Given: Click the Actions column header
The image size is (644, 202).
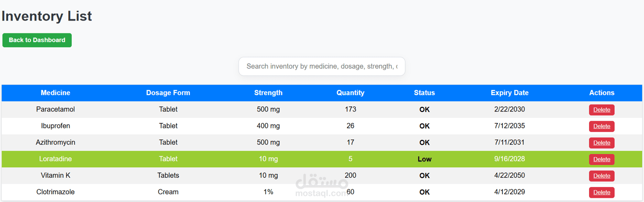Looking at the screenshot, I should point(601,93).
